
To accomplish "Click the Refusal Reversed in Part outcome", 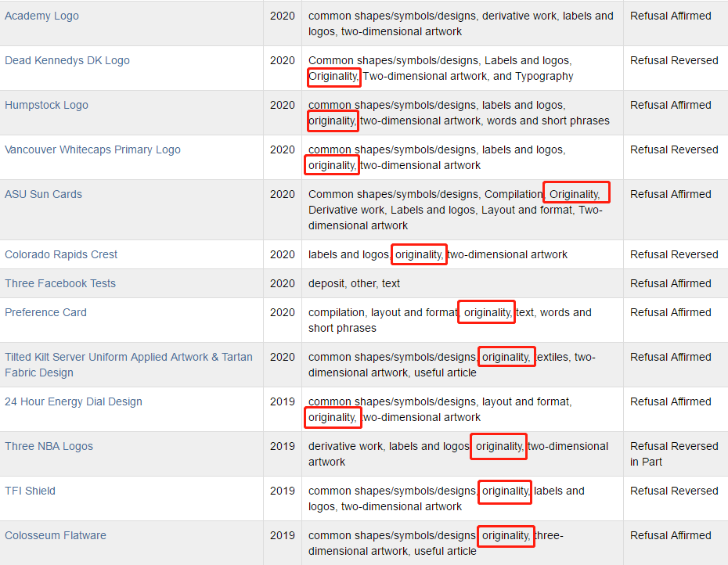I will (x=673, y=454).
